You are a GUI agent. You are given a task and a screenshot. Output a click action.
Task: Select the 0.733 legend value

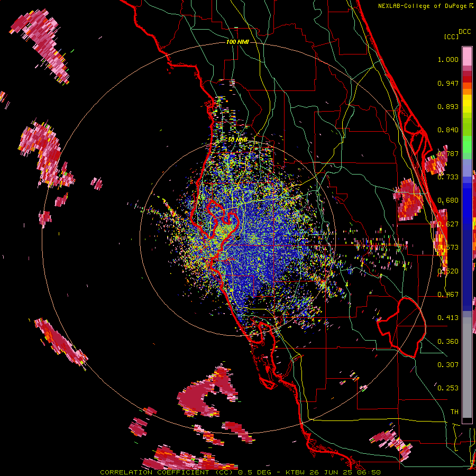[x=448, y=177]
